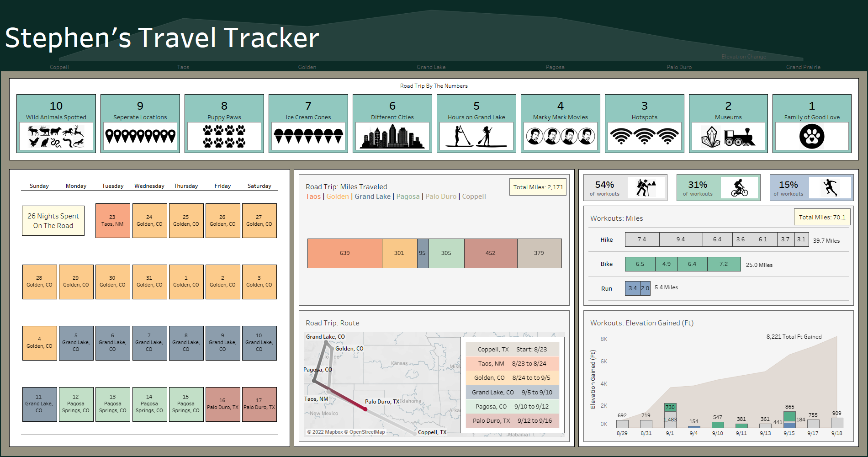
Task: Select the September 16 Palo Duro calendar tile
Action: [222, 404]
